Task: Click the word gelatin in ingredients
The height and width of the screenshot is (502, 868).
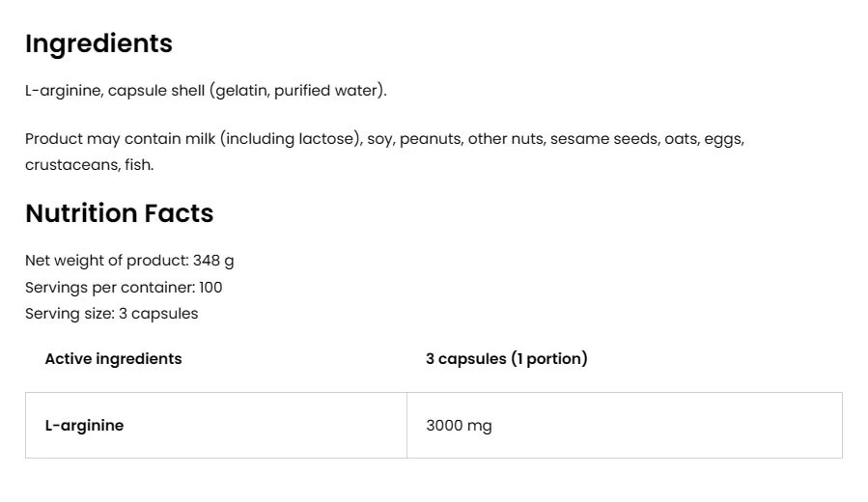Action: (242, 91)
